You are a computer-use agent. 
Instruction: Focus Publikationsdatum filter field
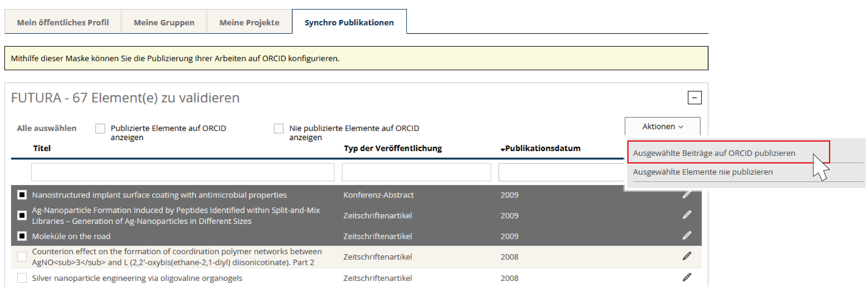point(561,172)
